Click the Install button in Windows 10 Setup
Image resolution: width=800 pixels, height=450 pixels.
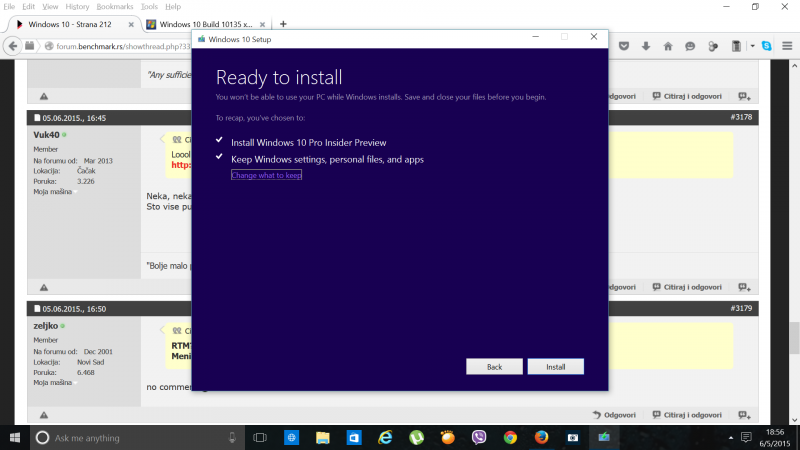coord(556,366)
